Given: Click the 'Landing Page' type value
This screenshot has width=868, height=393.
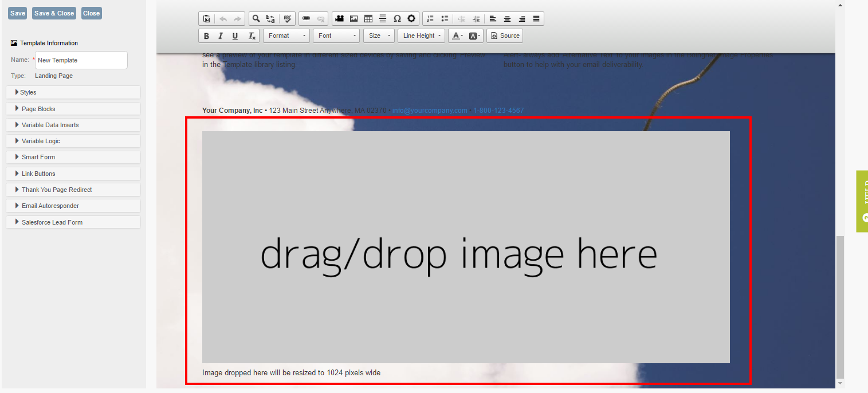Looking at the screenshot, I should pos(54,76).
